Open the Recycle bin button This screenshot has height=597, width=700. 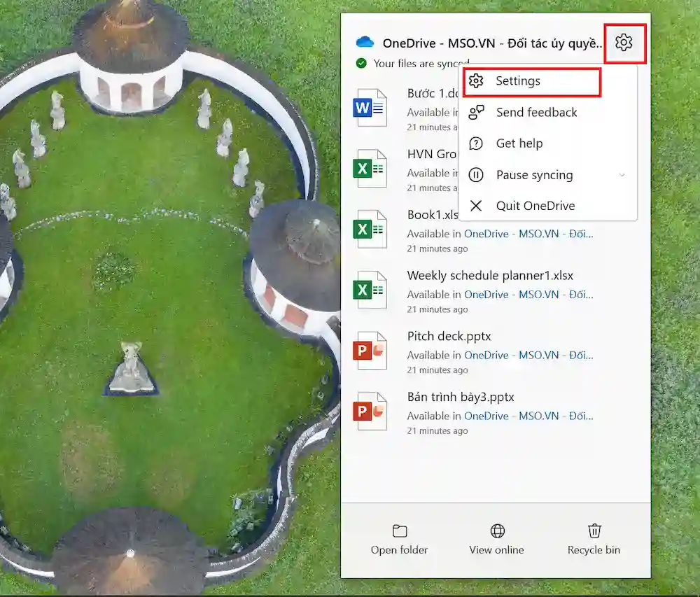pyautogui.click(x=594, y=540)
